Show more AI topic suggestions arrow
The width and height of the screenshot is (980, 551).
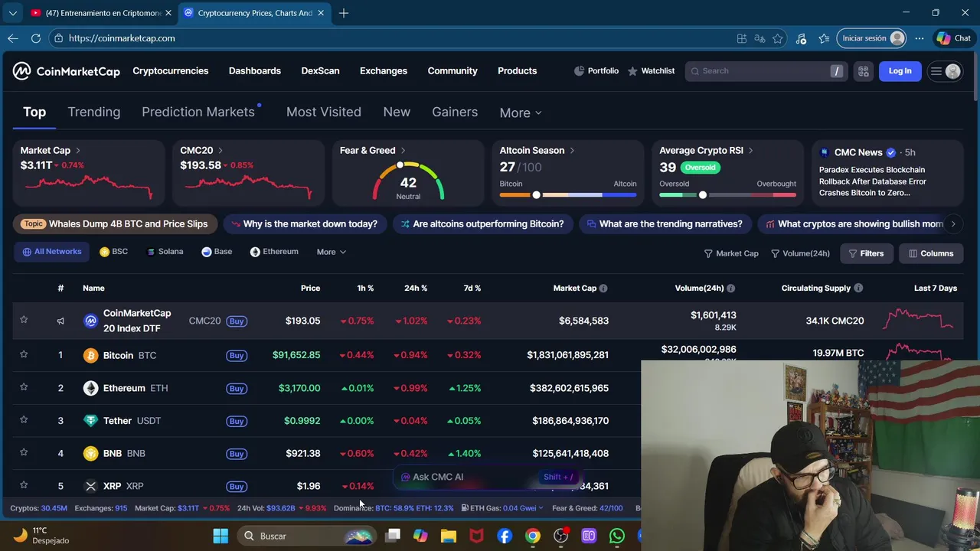[x=953, y=224]
